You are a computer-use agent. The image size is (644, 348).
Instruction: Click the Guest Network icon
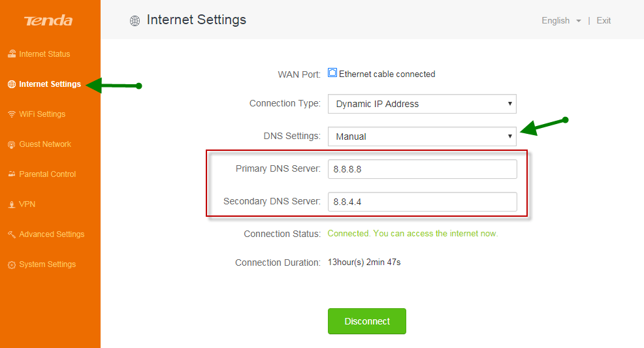click(12, 144)
